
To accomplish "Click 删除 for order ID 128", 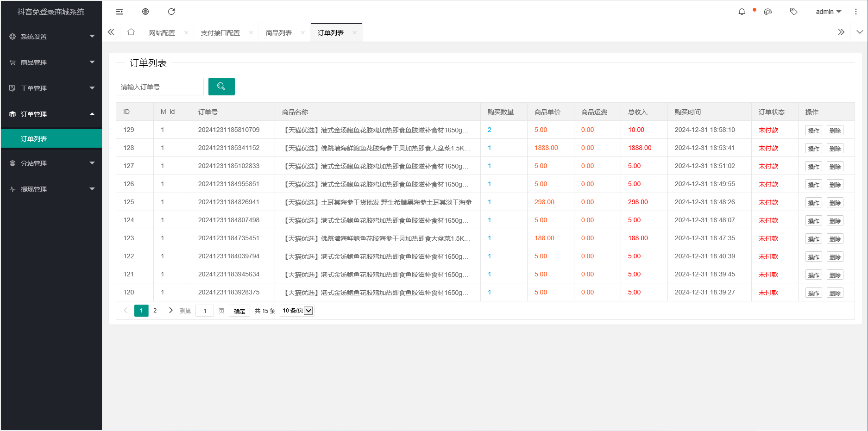I will 835,149.
